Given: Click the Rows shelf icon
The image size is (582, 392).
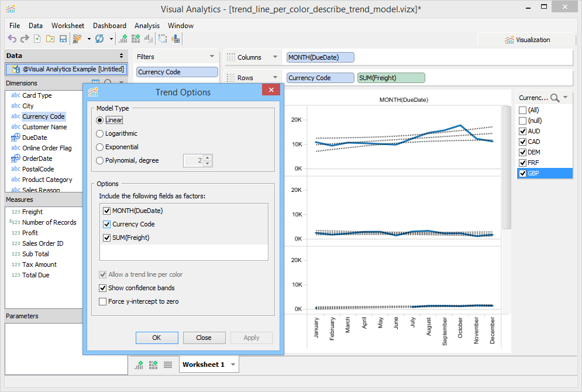Looking at the screenshot, I should 231,78.
